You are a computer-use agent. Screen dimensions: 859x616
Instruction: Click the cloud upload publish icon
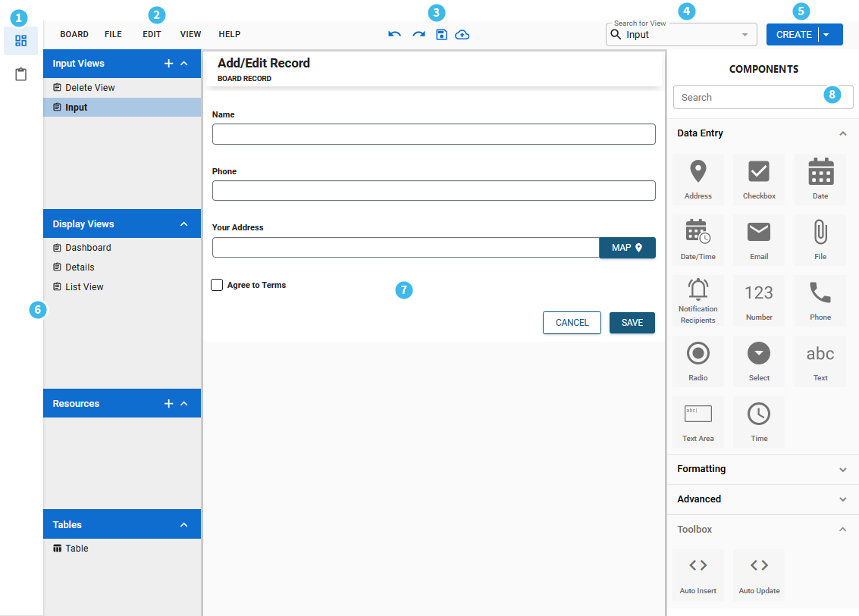click(462, 35)
